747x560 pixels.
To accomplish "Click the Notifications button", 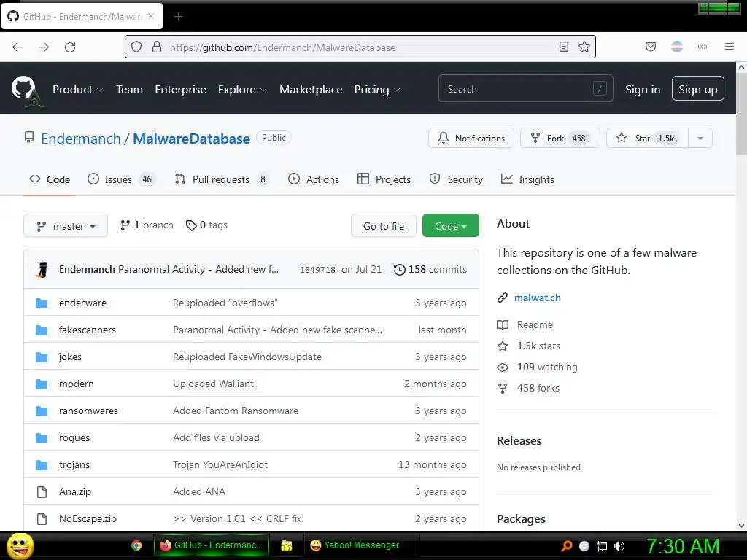I will pos(471,138).
